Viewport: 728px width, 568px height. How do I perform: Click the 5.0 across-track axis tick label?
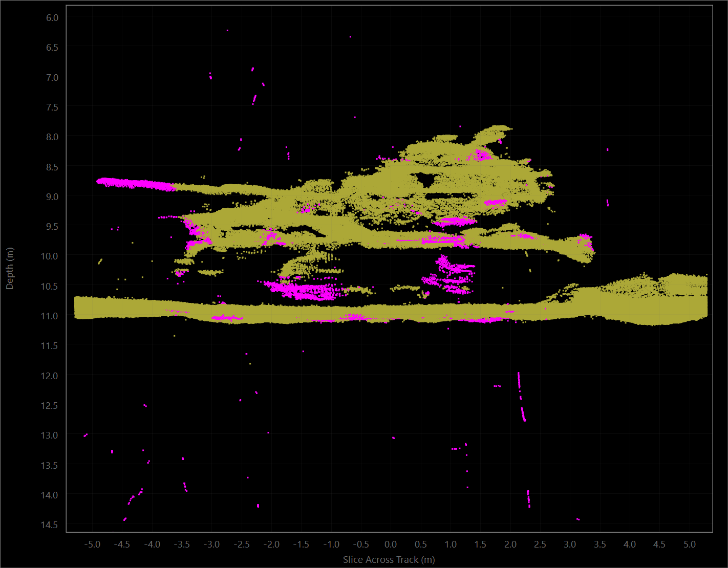tap(690, 544)
